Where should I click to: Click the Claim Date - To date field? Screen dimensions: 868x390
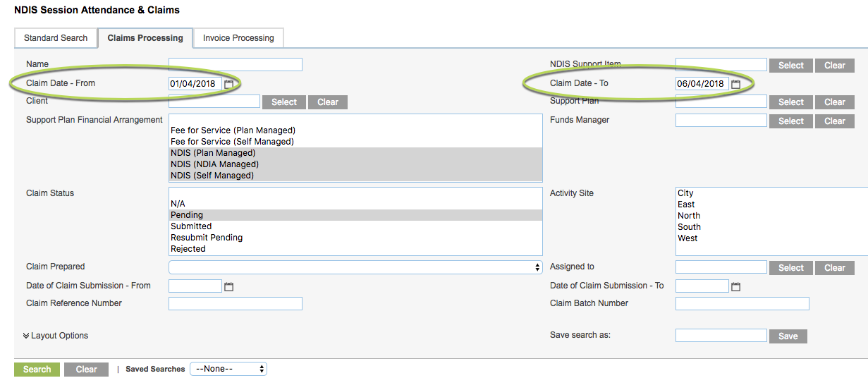[x=702, y=84]
